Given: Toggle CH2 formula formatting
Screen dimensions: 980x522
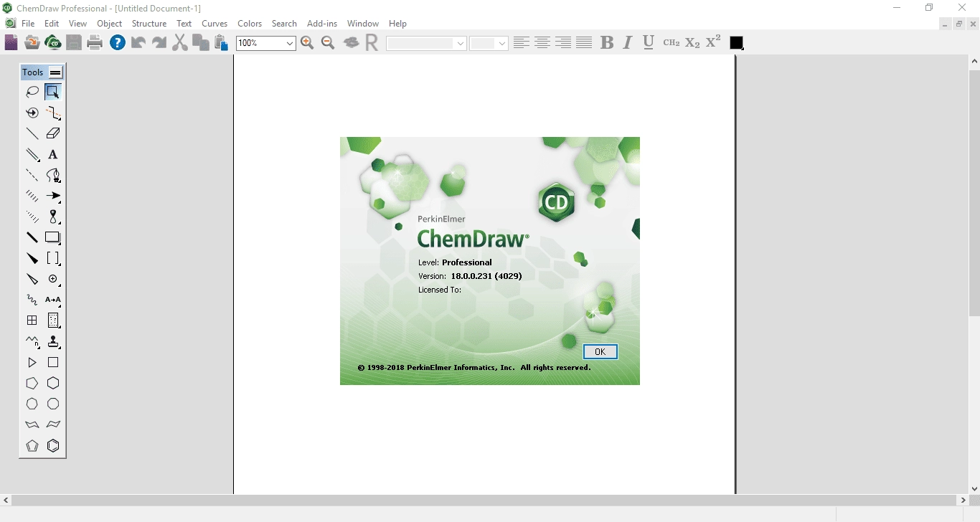Looking at the screenshot, I should [672, 43].
